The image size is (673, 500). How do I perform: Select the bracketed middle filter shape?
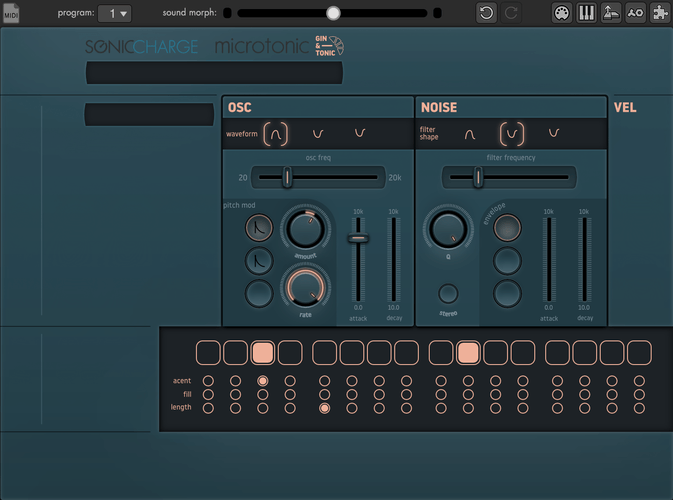(512, 134)
